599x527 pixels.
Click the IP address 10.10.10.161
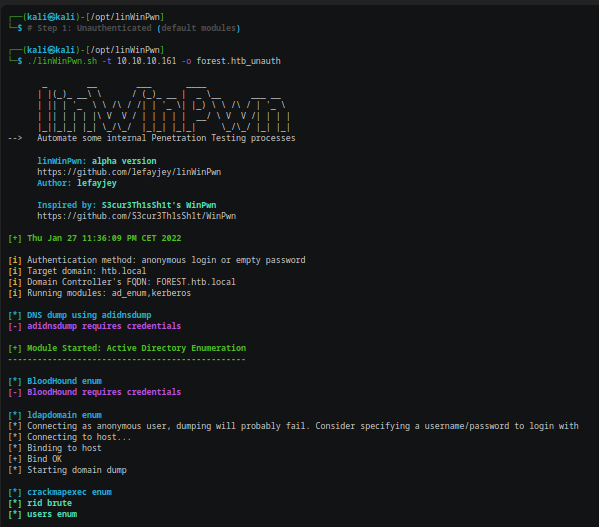click(146, 61)
